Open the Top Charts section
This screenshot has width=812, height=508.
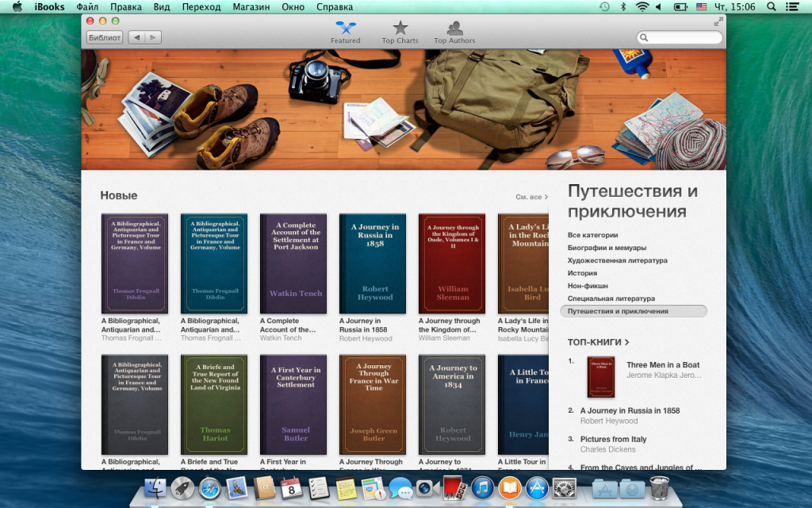[400, 33]
